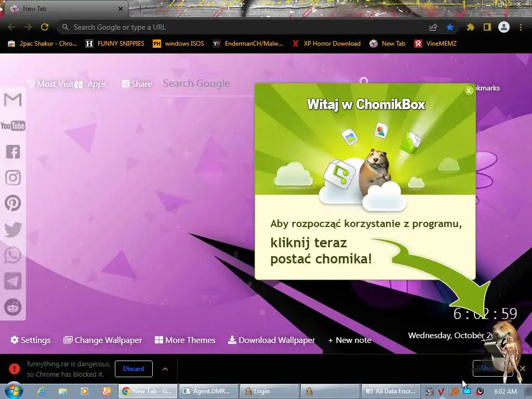Viewport: 532px width, 399px height.
Task: Click the red V tray icon
Action: tap(441, 392)
